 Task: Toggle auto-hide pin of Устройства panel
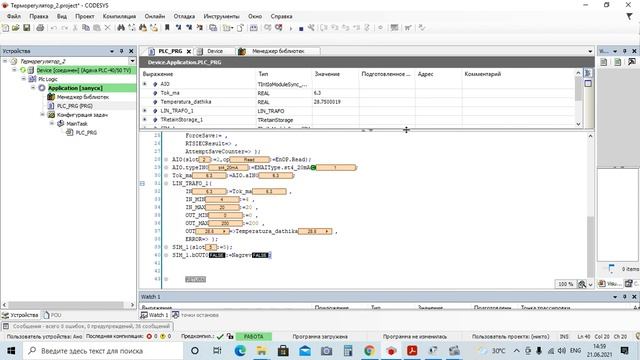click(x=121, y=51)
